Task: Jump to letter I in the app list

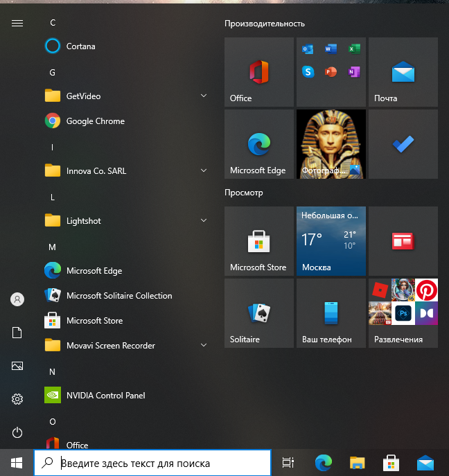Action: coord(52,147)
